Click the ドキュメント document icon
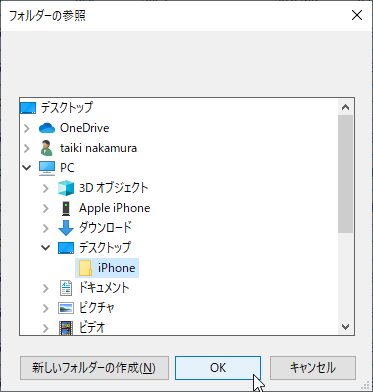 point(66,288)
